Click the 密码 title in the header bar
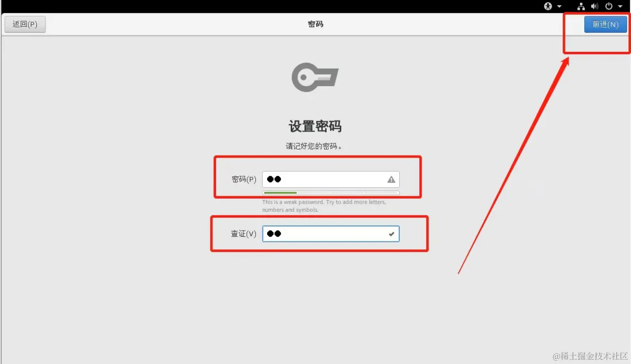Image resolution: width=631 pixels, height=364 pixels. [315, 24]
